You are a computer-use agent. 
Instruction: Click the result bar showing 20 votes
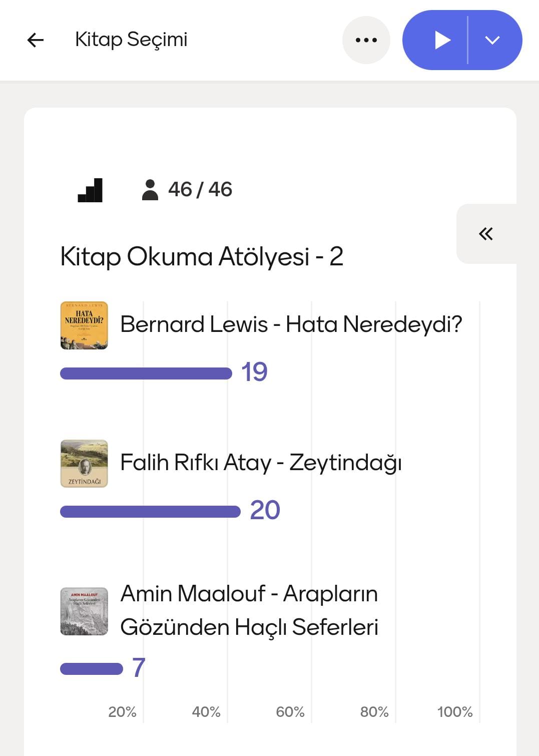(150, 512)
